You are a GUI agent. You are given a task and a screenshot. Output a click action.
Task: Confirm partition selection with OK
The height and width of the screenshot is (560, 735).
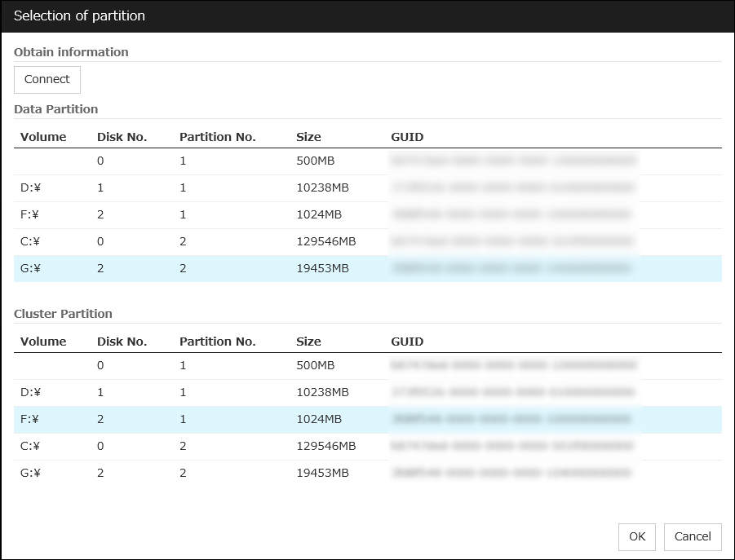coord(636,536)
